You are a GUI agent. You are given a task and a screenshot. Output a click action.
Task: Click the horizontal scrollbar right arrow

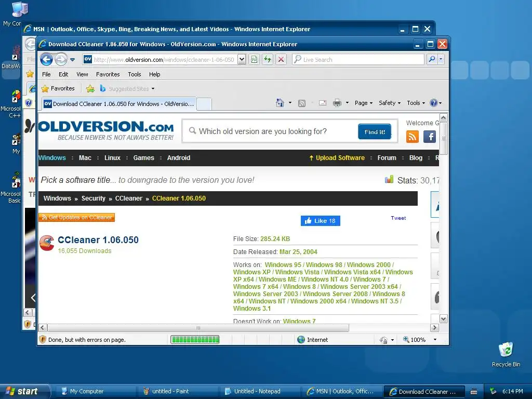tap(435, 328)
